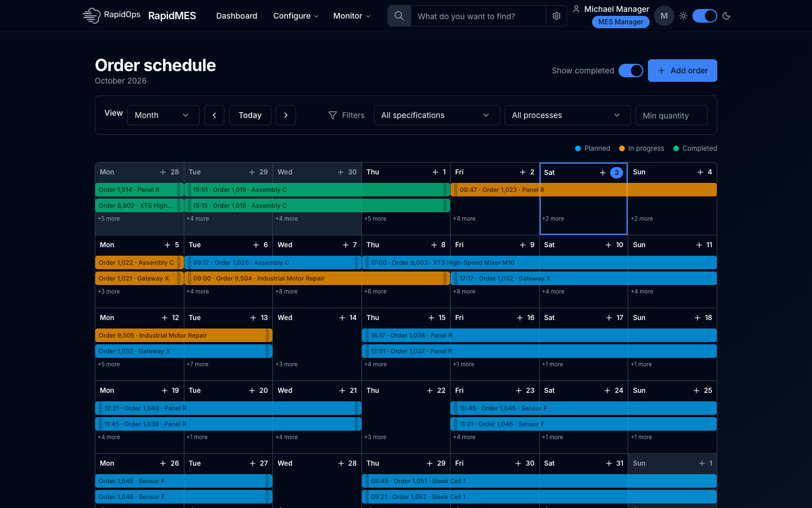812x508 pixels.
Task: Toggle the dark theme switch
Action: (x=705, y=16)
